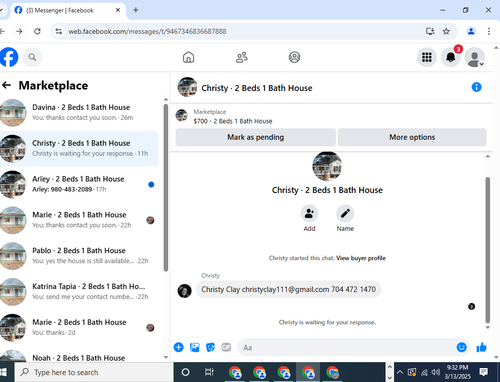Click the Marketplace listing thumbnail at $700

[x=182, y=115]
